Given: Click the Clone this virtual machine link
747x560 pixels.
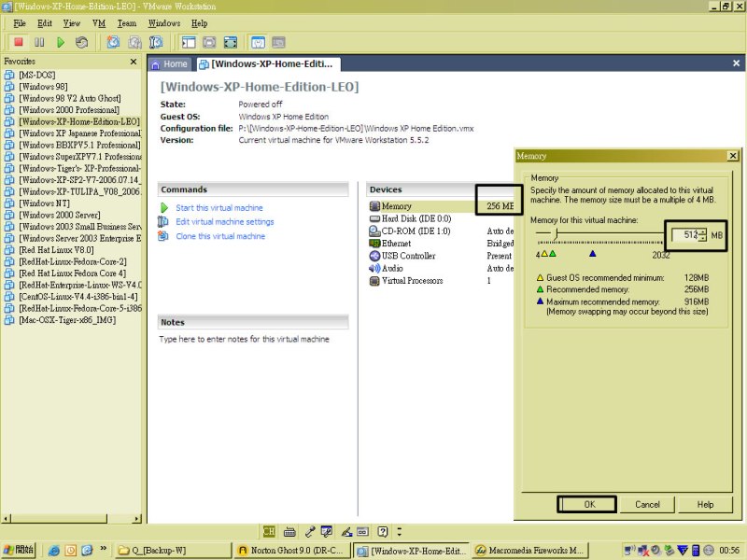Looking at the screenshot, I should pos(220,236).
